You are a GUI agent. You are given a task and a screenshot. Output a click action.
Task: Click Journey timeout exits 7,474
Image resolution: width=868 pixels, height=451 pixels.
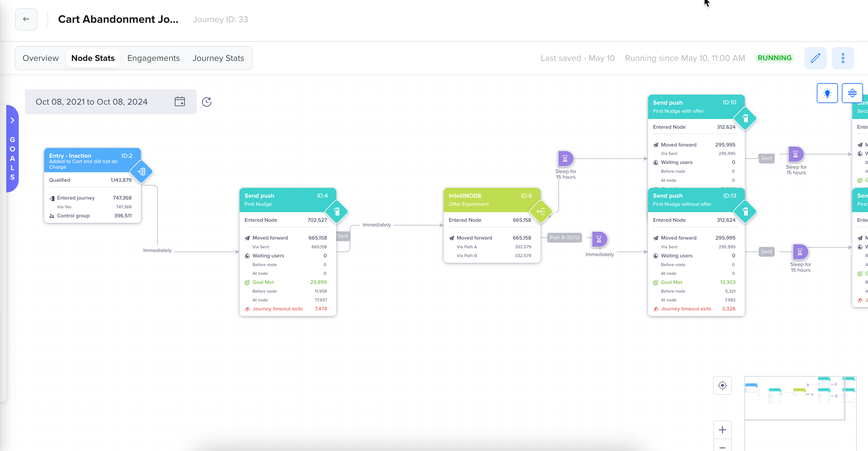click(286, 309)
